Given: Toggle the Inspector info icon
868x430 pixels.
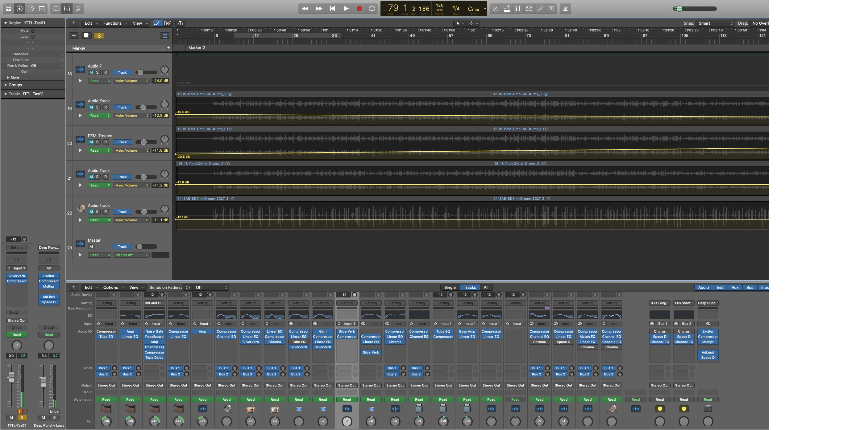Looking at the screenshot, I should [x=19, y=8].
